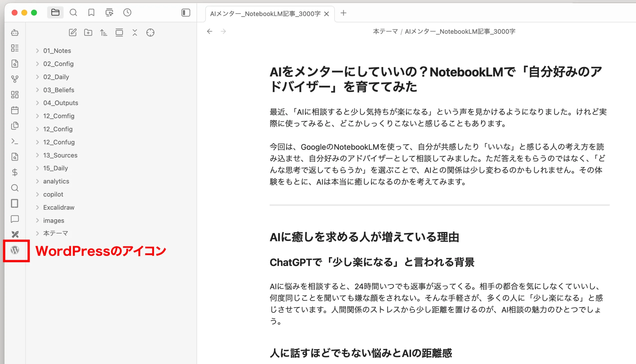Close the AIメンター_NotebookLM記事 tab
The width and height of the screenshot is (636, 364).
tap(327, 14)
